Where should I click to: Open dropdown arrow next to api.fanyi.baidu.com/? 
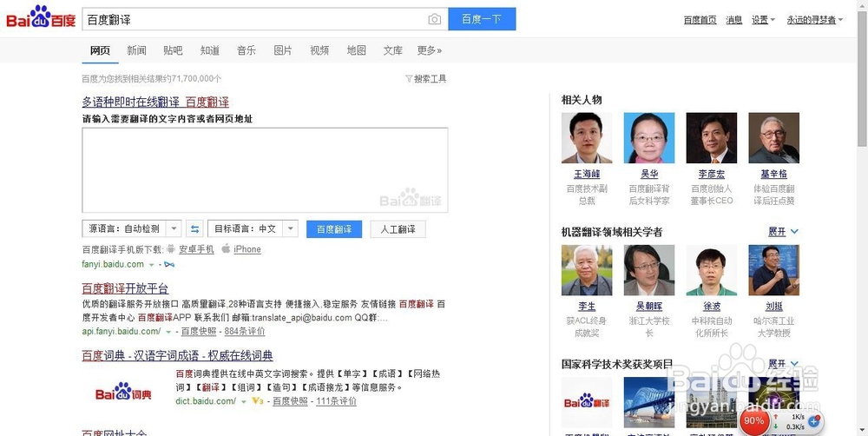tap(168, 332)
